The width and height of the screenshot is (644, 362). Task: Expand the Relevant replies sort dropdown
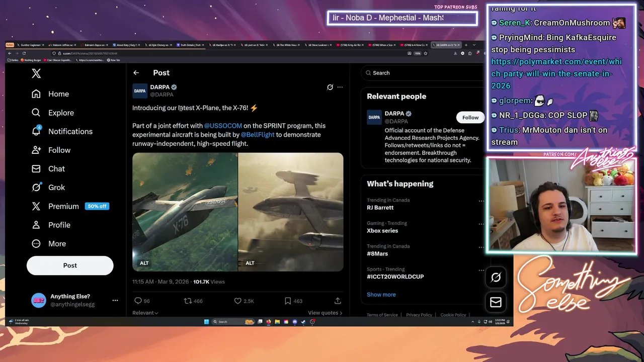145,313
